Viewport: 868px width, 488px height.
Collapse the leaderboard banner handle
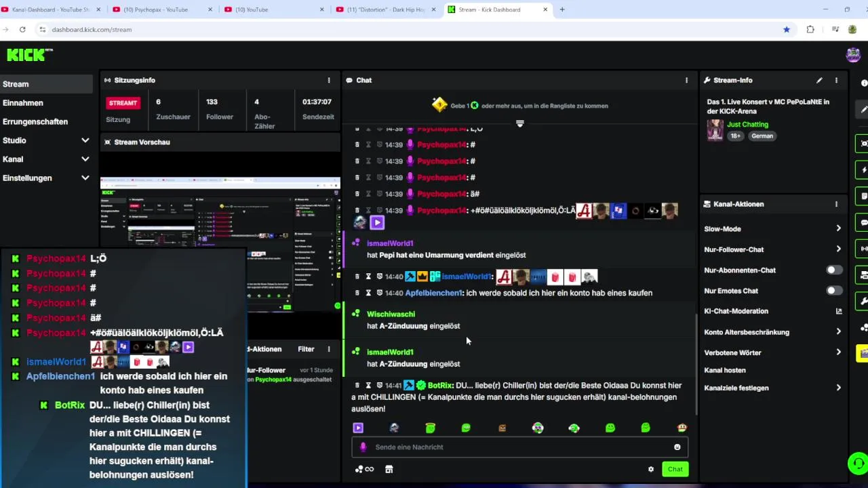pyautogui.click(x=520, y=123)
